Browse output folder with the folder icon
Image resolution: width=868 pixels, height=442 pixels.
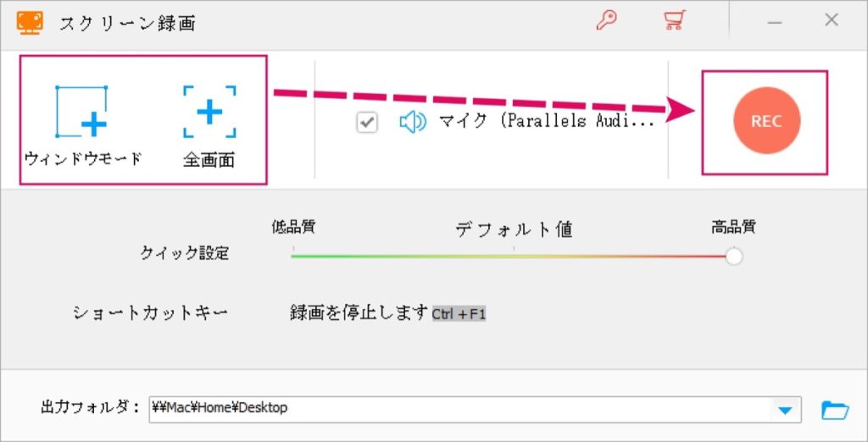point(835,410)
